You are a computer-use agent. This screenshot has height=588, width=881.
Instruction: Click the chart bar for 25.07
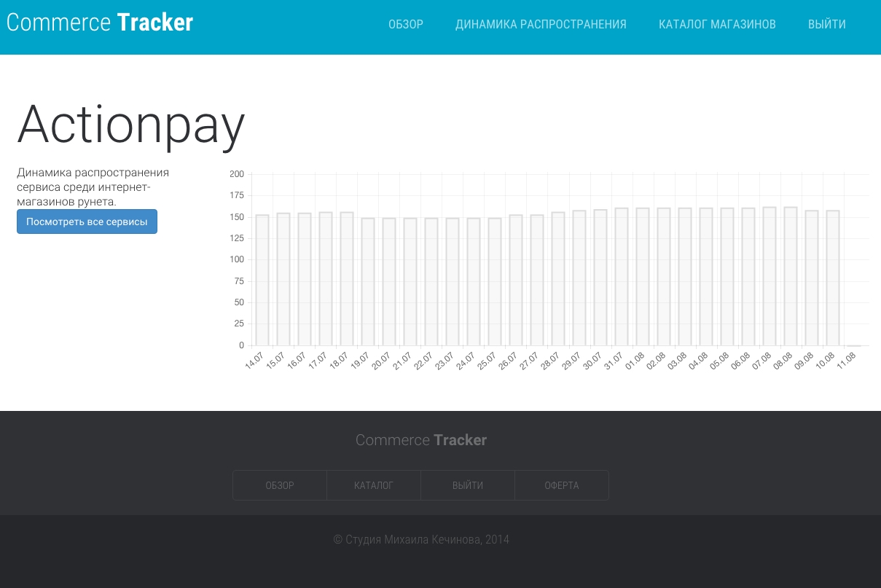495,282
